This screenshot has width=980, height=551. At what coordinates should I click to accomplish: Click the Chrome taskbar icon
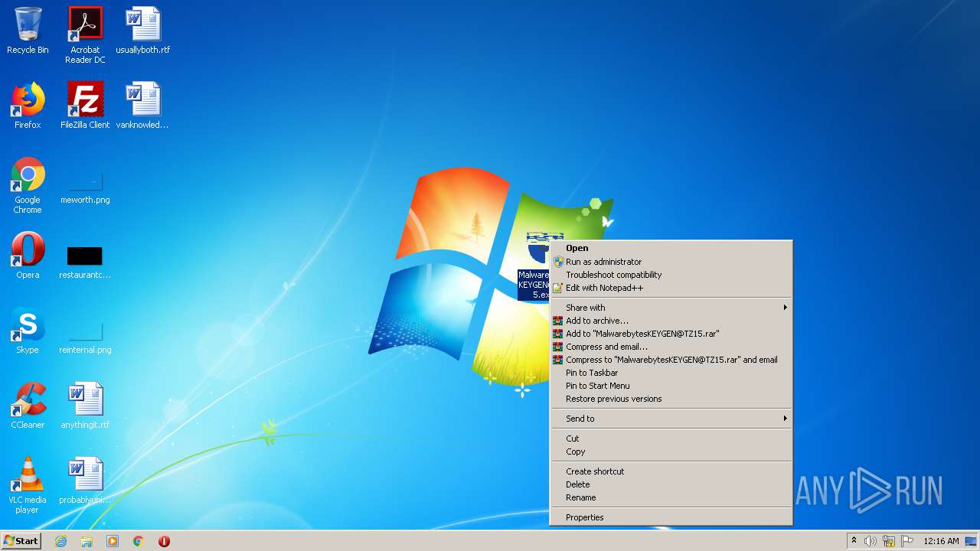coord(139,541)
